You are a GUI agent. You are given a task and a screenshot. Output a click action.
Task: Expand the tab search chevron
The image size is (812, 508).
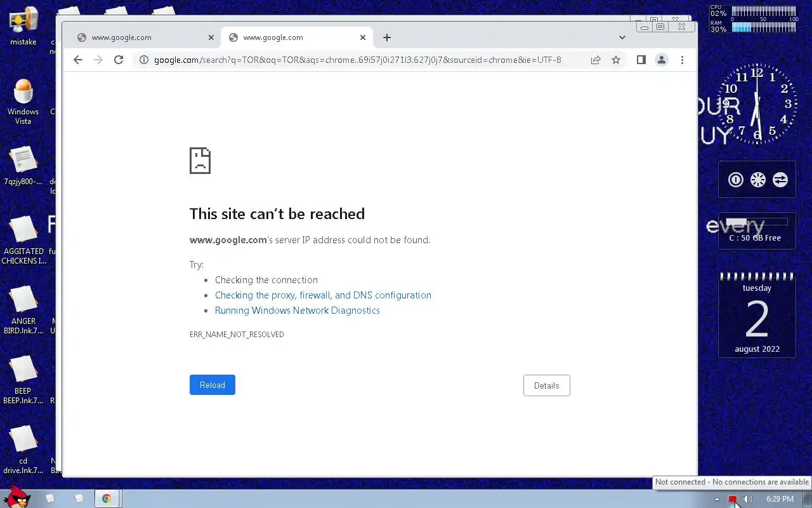point(622,37)
